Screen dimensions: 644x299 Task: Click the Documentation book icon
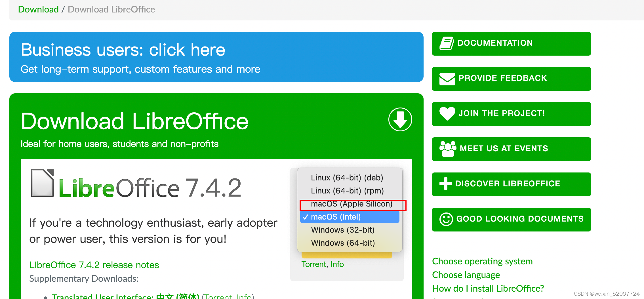click(x=447, y=43)
